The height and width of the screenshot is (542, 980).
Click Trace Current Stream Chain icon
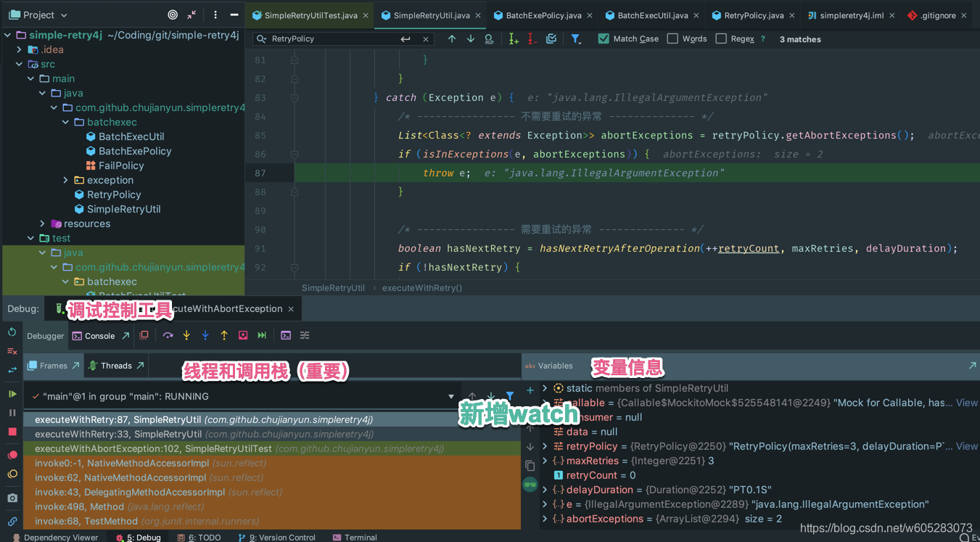pyautogui.click(x=305, y=335)
